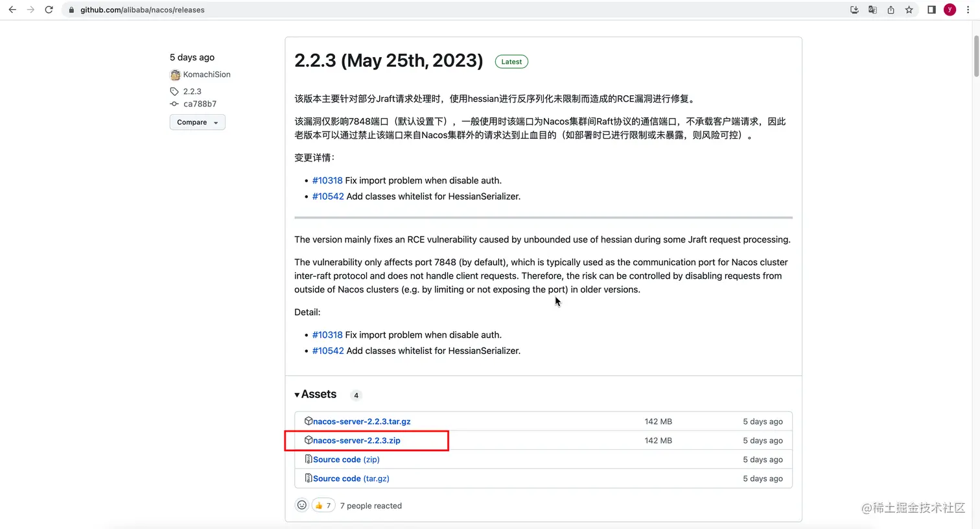Download Source code (zip)
This screenshot has height=529, width=980.
coord(346,460)
